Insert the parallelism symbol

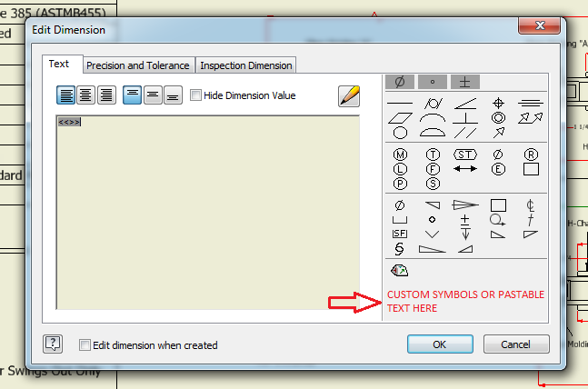(x=465, y=133)
